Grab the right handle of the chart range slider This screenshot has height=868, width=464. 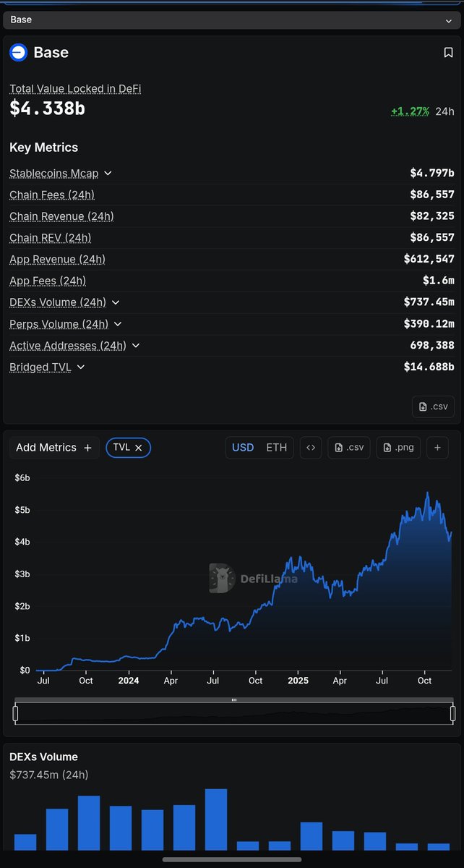(x=452, y=713)
